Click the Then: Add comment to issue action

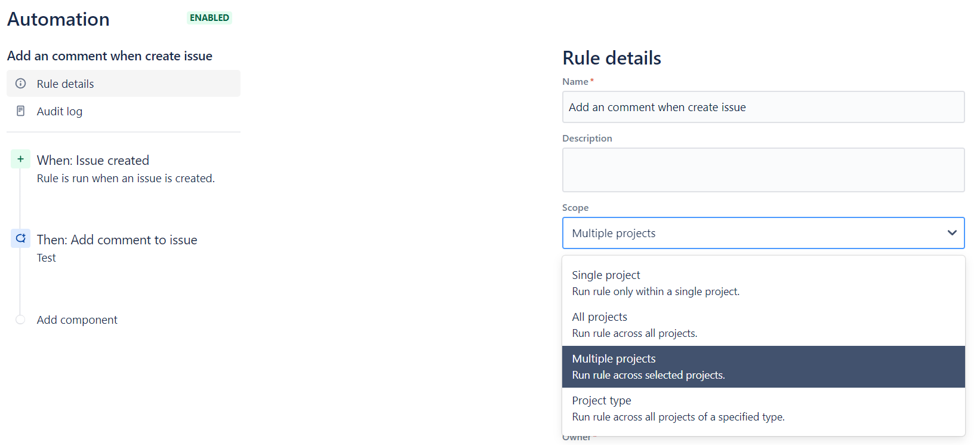tap(117, 240)
